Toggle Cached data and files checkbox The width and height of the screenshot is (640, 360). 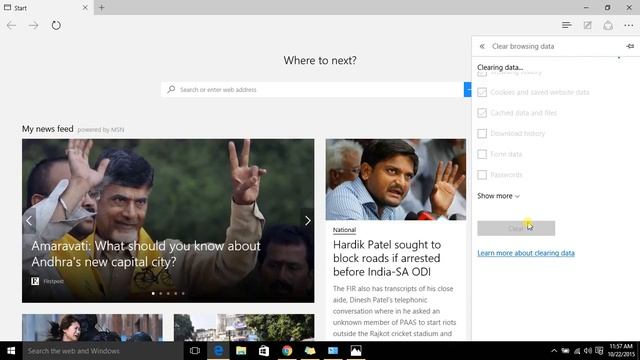coord(482,113)
